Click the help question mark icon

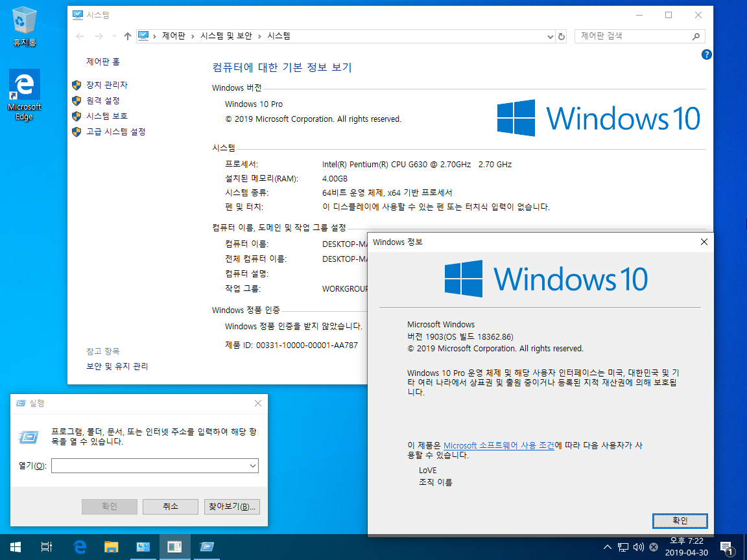707,54
